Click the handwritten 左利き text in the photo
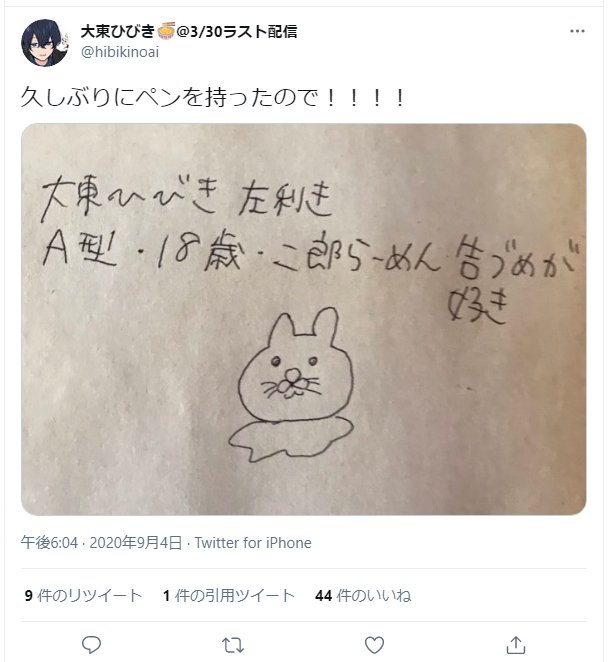This screenshot has height=662, width=608. click(x=285, y=199)
